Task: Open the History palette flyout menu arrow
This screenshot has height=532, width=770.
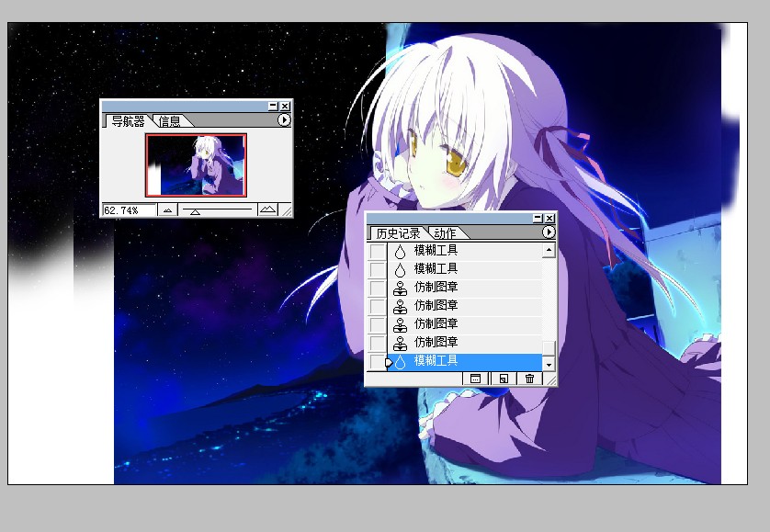Action: (549, 232)
